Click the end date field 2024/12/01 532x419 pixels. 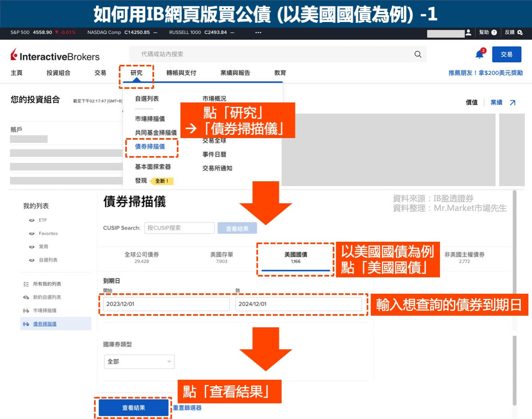[299, 304]
